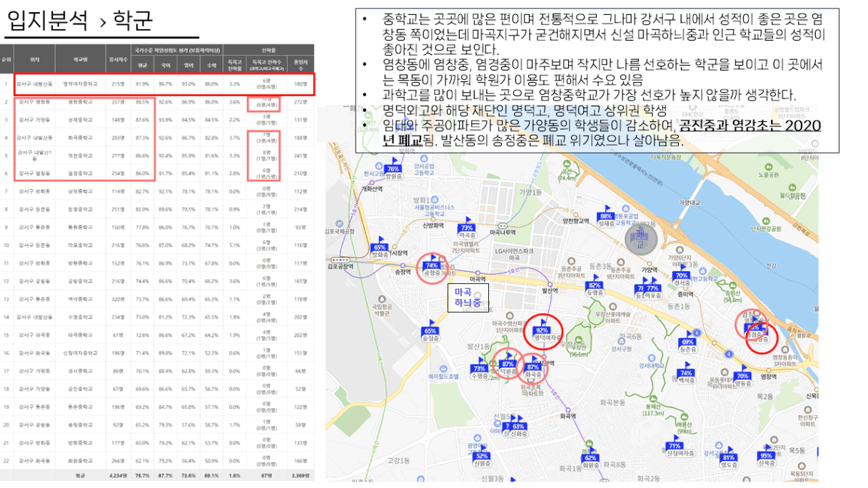Click the 화곡중학교 school name cell
868x488 pixels.
click(80, 138)
